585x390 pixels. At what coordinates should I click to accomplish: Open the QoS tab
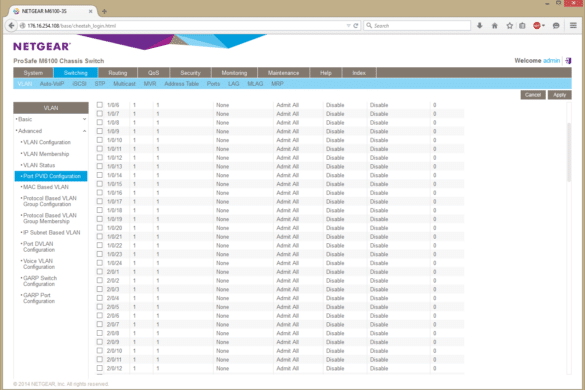(153, 73)
